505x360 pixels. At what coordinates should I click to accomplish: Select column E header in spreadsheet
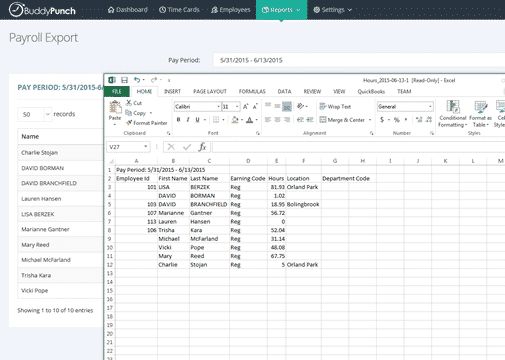pyautogui.click(x=276, y=161)
